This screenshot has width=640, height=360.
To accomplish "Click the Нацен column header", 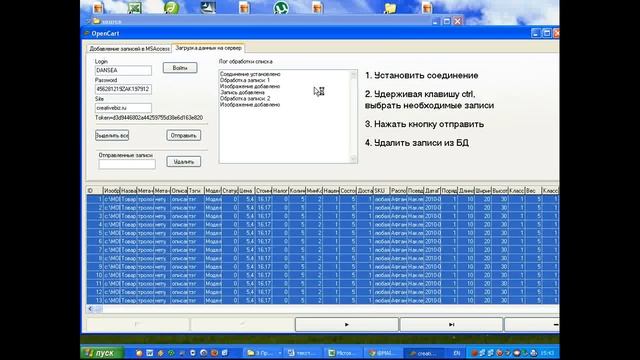I will (x=331, y=191).
